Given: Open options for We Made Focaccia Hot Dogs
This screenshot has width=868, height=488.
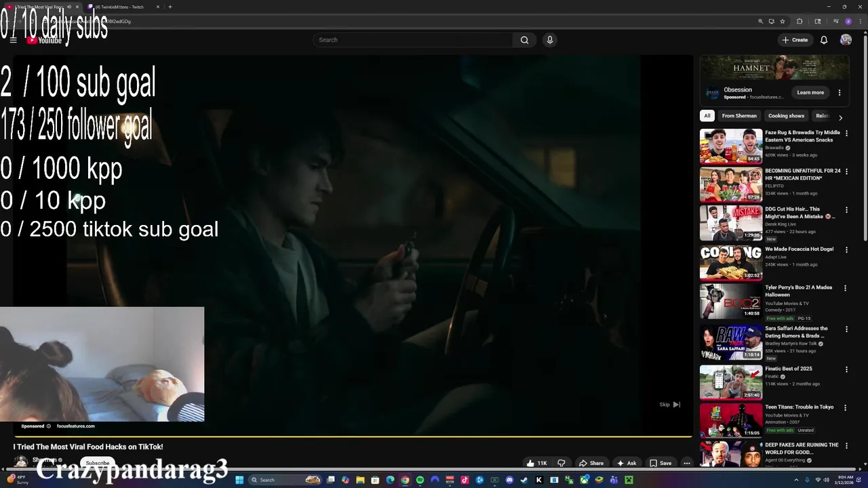Looking at the screenshot, I should [x=846, y=250].
